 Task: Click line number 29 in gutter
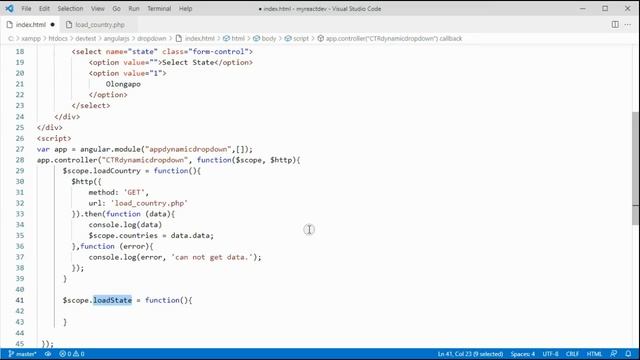(20, 171)
